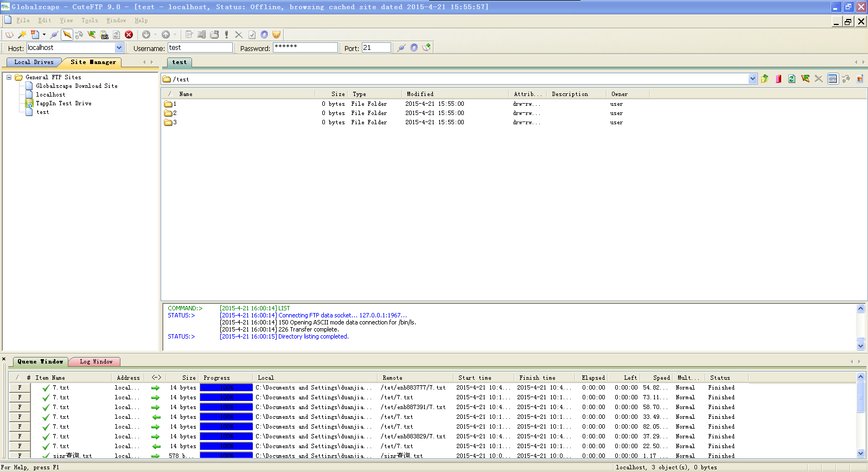The height and width of the screenshot is (472, 868).
Task: Click the Download arrow toolbar button
Action: (146, 34)
